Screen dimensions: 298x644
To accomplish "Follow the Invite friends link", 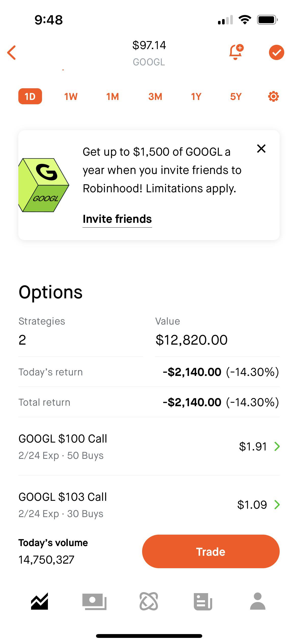I will 117,219.
